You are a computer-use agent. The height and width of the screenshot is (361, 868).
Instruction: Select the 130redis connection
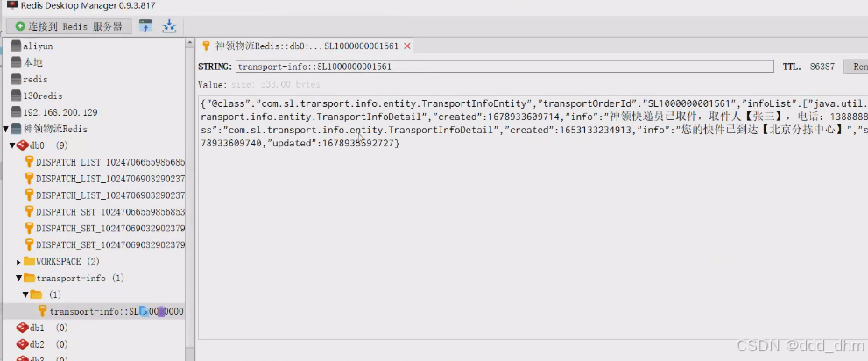point(43,96)
